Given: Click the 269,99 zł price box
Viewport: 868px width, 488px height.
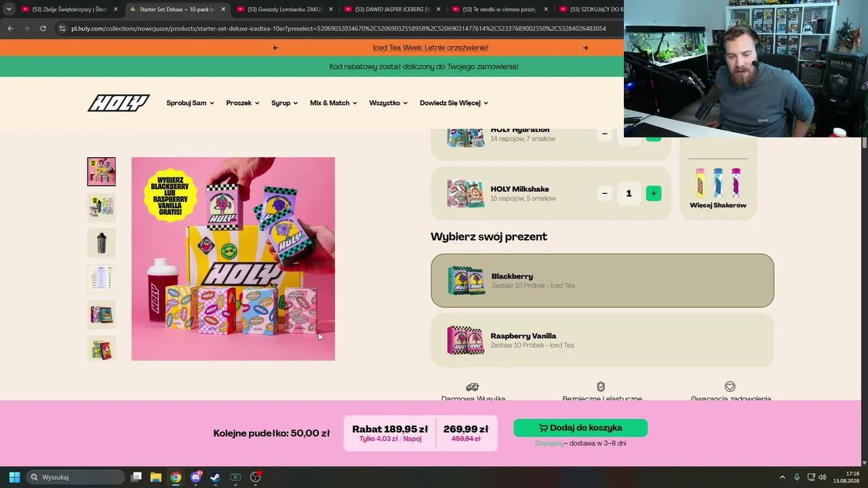Looking at the screenshot, I should point(466,433).
